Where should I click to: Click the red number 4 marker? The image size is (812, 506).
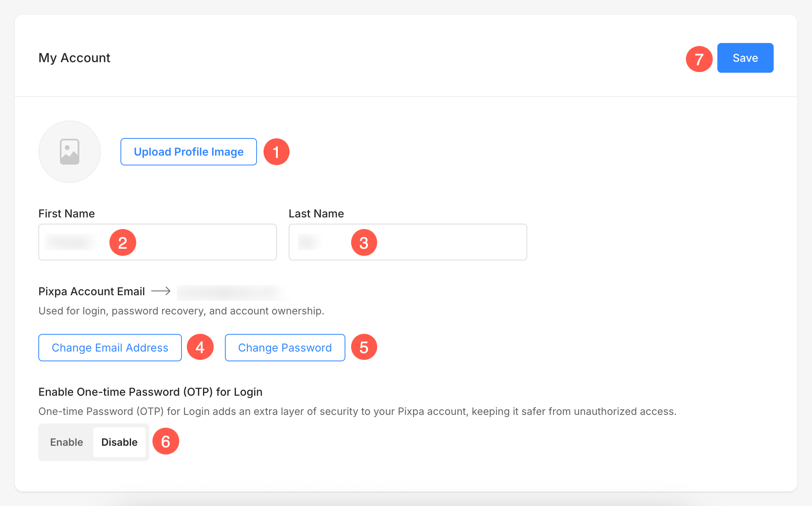coord(200,347)
